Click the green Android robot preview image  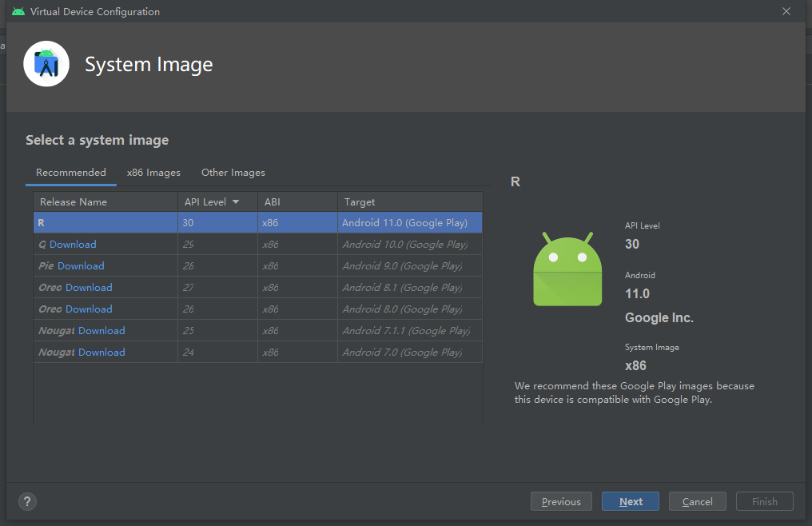567,269
